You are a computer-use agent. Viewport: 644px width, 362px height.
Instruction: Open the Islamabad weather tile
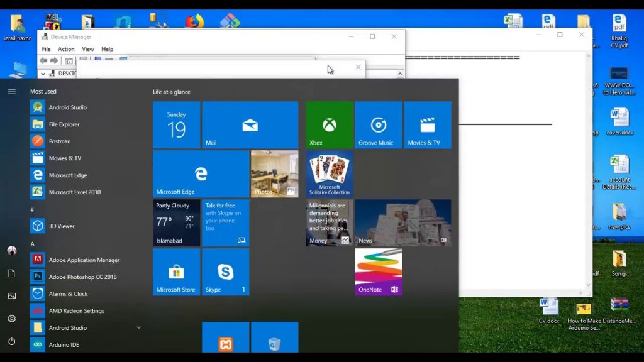[176, 222]
